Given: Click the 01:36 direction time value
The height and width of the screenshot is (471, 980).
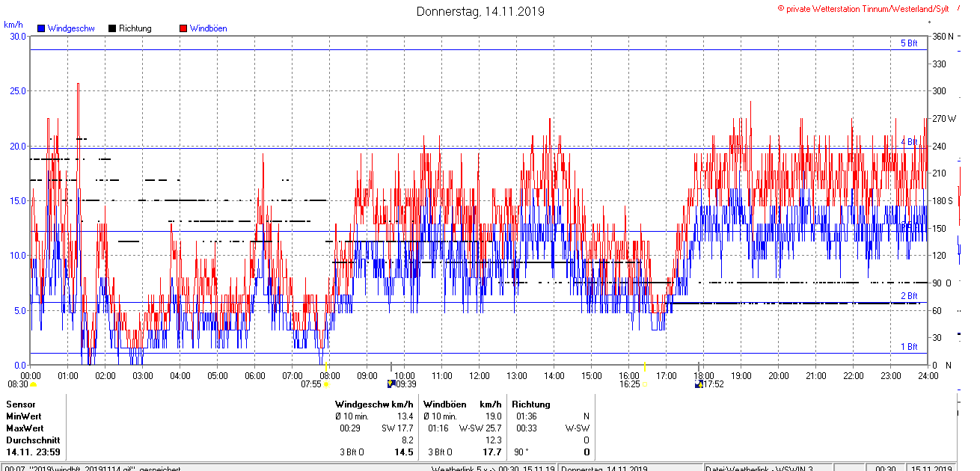Looking at the screenshot, I should [x=526, y=416].
